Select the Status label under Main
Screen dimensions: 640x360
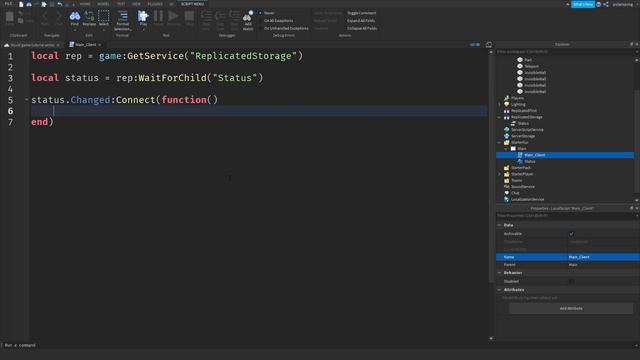point(530,162)
